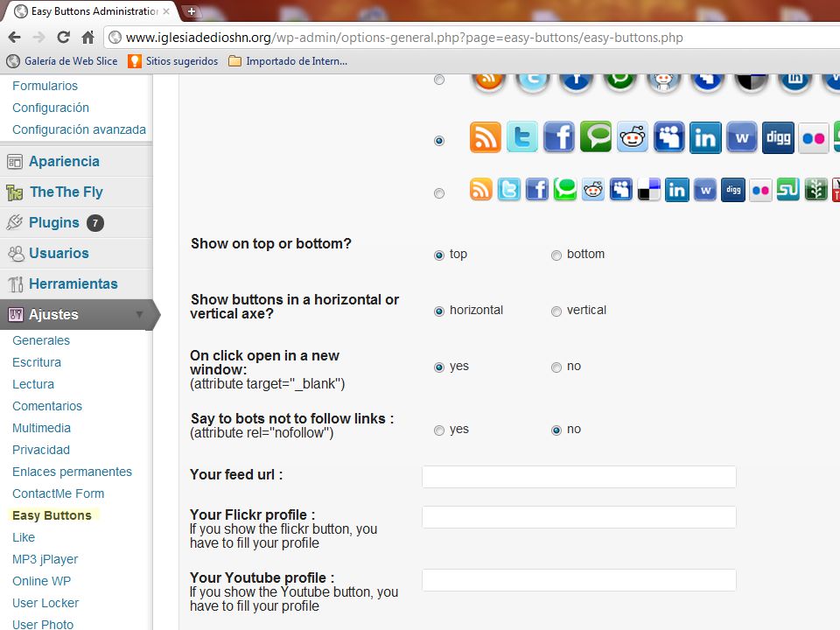Viewport: 840px width, 630px height.
Task: Open the Plugins menu in the sidebar
Action: coord(54,222)
